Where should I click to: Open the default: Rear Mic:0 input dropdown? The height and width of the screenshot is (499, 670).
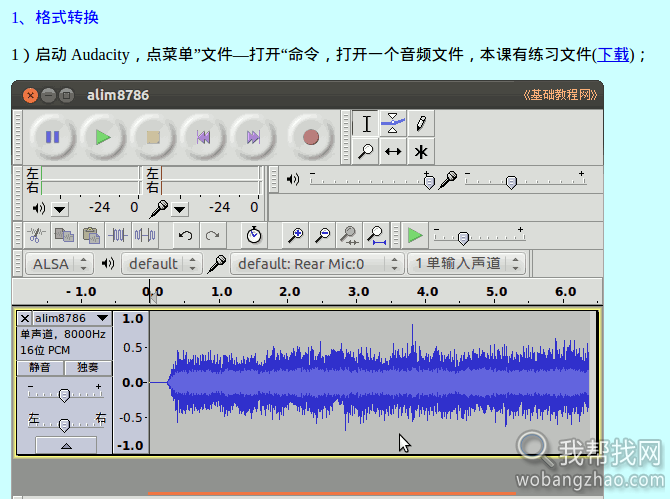coord(317,264)
